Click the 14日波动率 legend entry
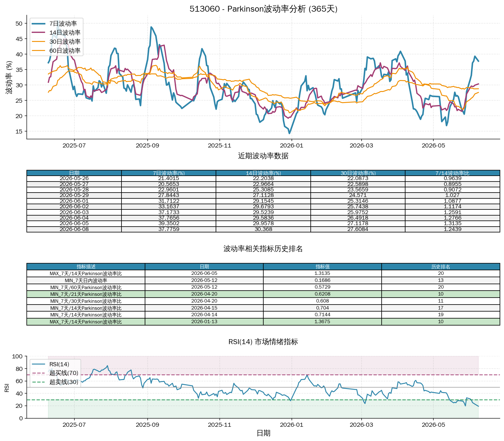The width and height of the screenshot is (504, 441). tap(56, 33)
